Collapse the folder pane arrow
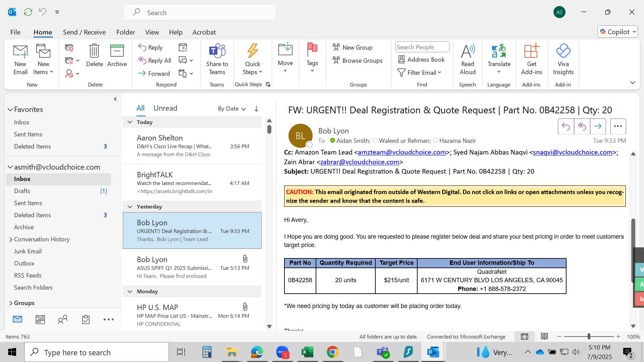Screen dimensions: 644x362 [x=115, y=99]
